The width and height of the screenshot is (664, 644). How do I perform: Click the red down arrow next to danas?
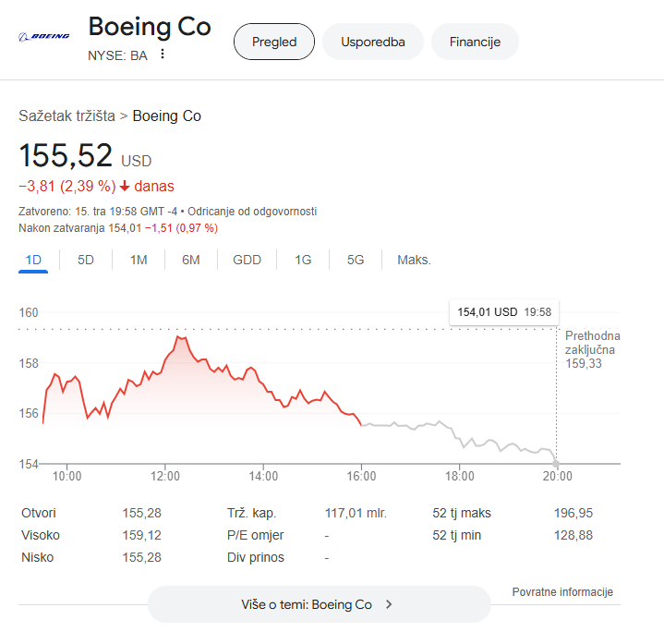(x=125, y=186)
